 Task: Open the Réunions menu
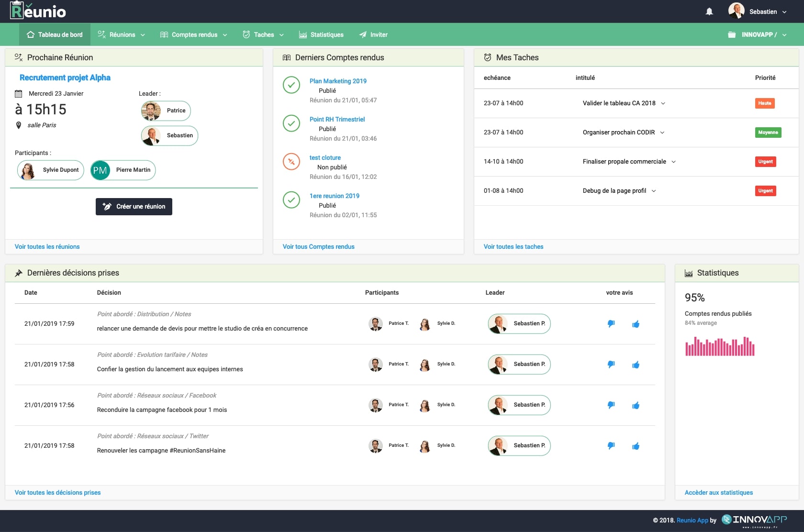tap(122, 35)
